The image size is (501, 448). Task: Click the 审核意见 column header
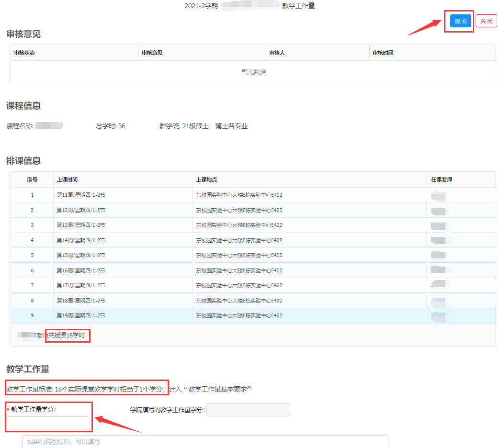click(152, 53)
